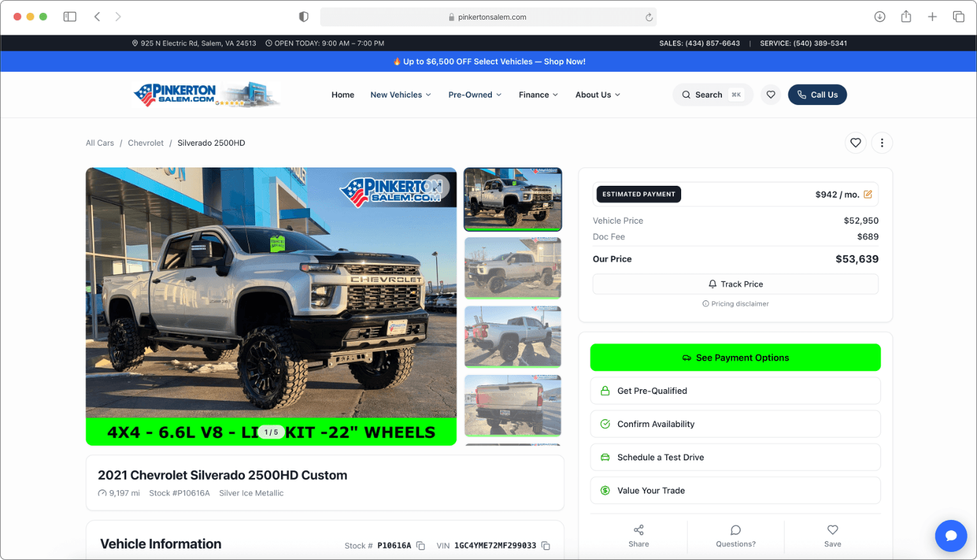Select the Our Price $53,639 value
The width and height of the screenshot is (977, 560).
coord(857,259)
